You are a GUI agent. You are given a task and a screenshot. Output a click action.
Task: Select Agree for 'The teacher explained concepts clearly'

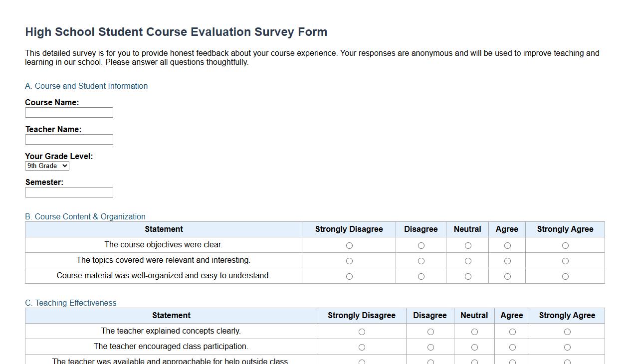point(512,331)
